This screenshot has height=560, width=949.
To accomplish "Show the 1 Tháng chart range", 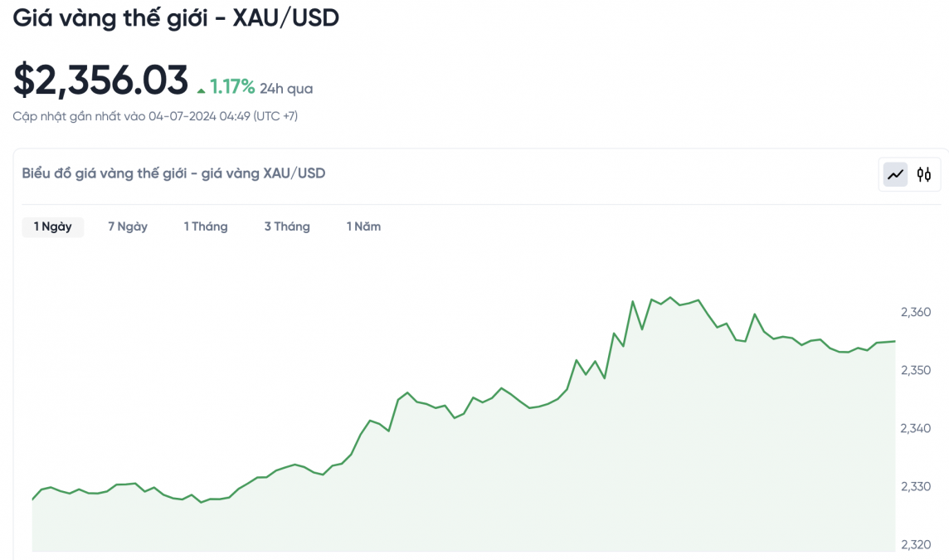I will pos(206,226).
